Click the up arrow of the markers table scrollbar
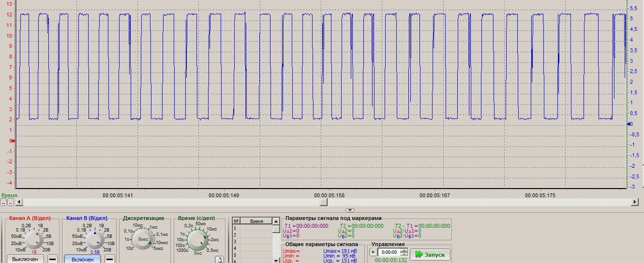The height and width of the screenshot is (263, 644). pos(276,221)
